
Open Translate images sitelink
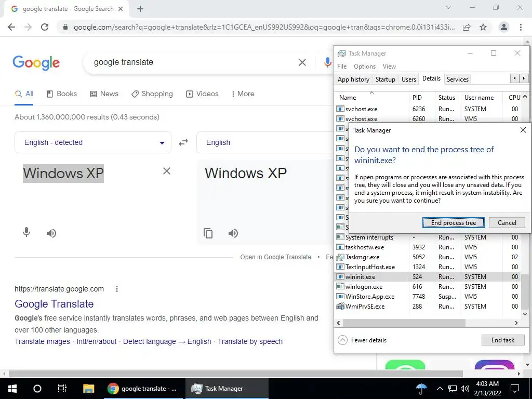pyautogui.click(x=42, y=341)
